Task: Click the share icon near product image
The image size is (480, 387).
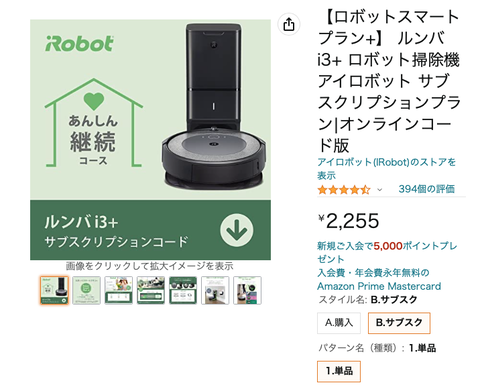Action: coord(289,24)
